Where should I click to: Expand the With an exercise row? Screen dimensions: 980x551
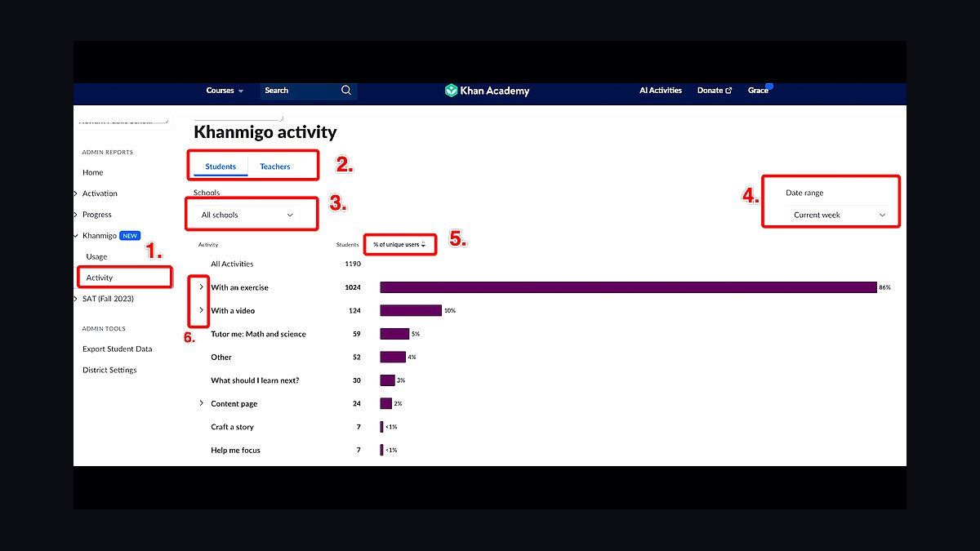tap(202, 287)
